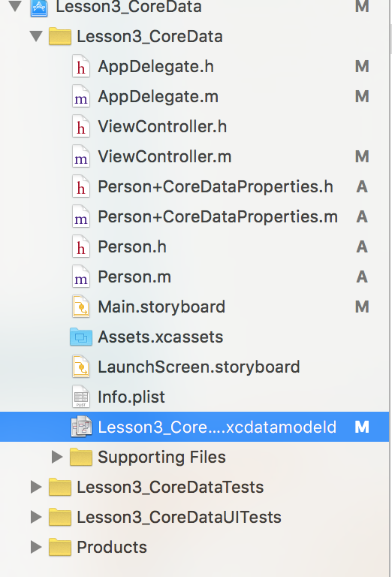Click the LaunchScreen.storyboard file icon

81,367
